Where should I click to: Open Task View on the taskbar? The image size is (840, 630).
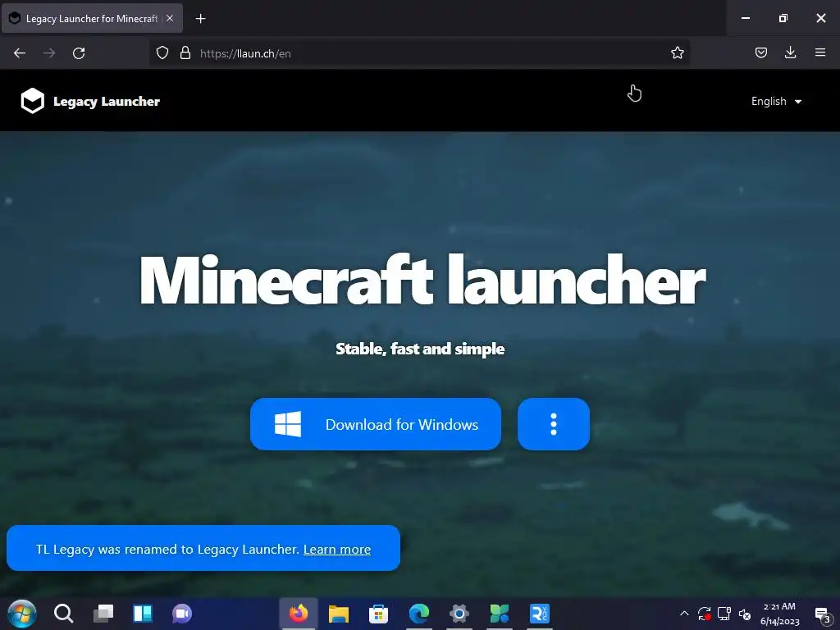click(x=103, y=614)
